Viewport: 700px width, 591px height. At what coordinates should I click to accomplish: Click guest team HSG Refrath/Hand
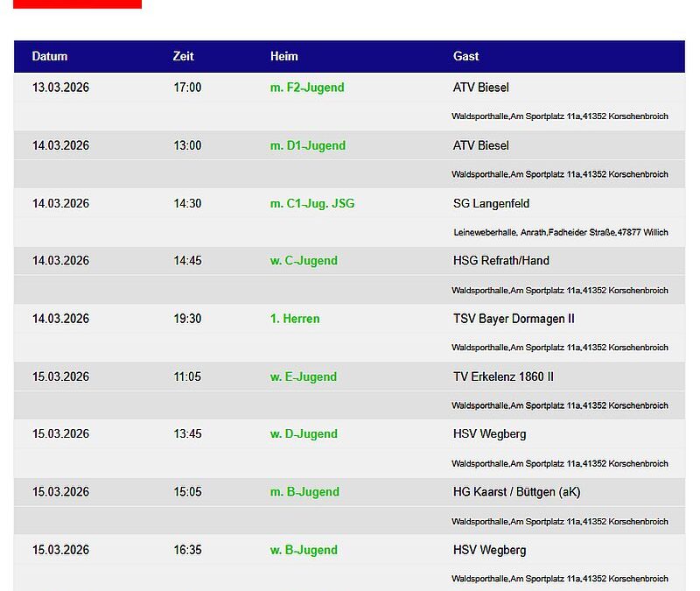500,261
